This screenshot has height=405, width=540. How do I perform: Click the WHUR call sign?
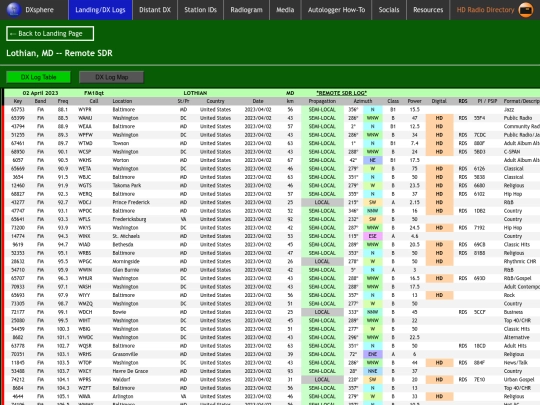tap(85, 278)
